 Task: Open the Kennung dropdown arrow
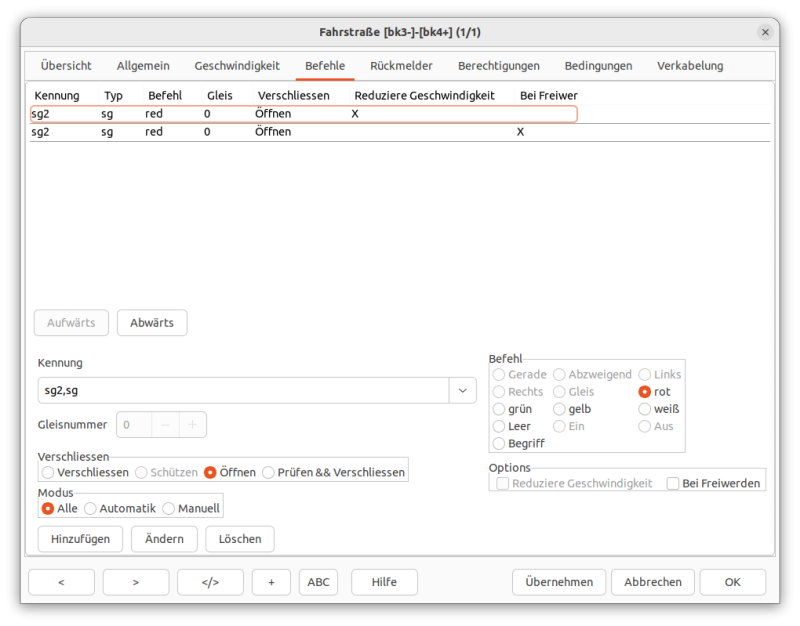tap(462, 390)
